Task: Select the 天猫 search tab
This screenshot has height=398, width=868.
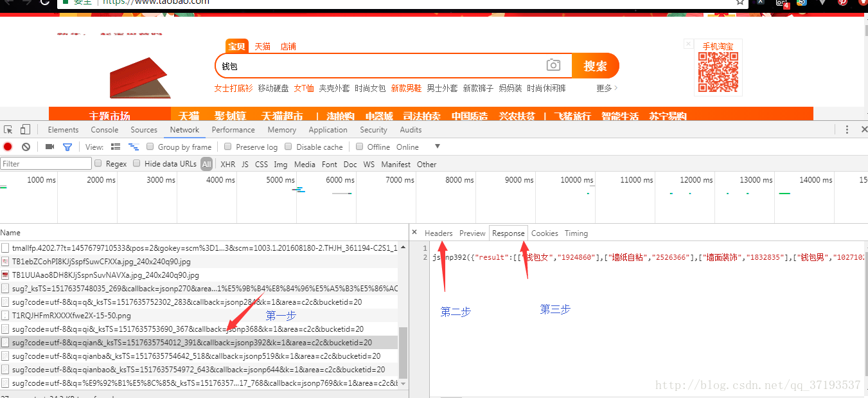Action: tap(262, 46)
